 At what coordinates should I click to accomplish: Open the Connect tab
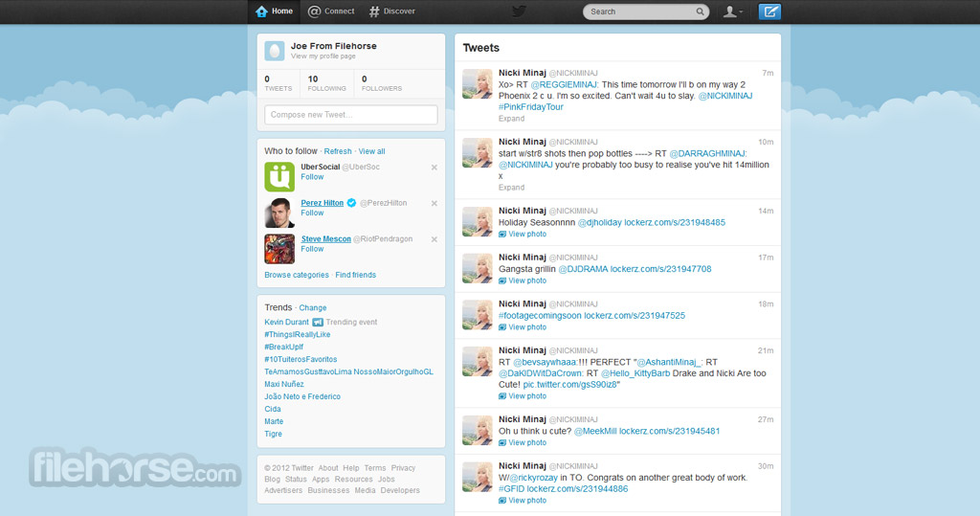click(x=331, y=11)
